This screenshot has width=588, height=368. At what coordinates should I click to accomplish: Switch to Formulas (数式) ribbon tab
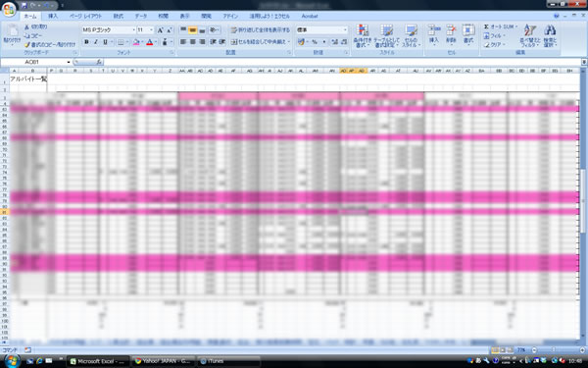(x=119, y=16)
